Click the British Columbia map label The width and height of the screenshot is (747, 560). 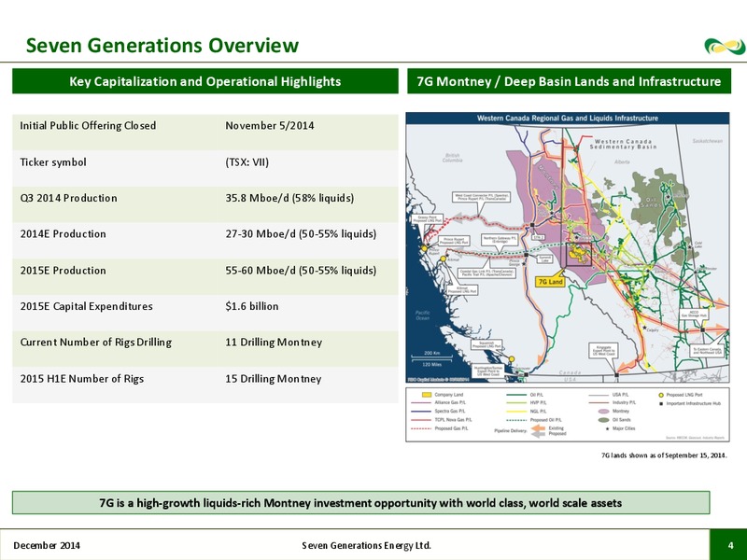coord(452,158)
